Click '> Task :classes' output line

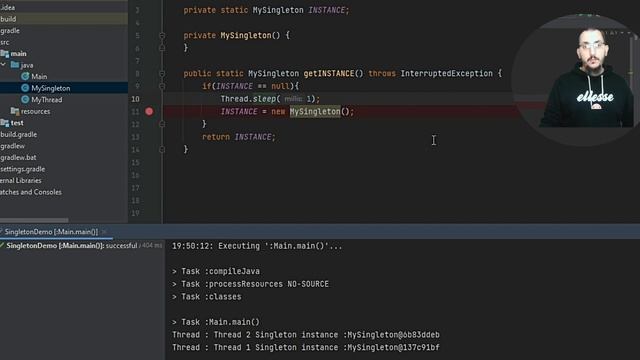coord(207,296)
